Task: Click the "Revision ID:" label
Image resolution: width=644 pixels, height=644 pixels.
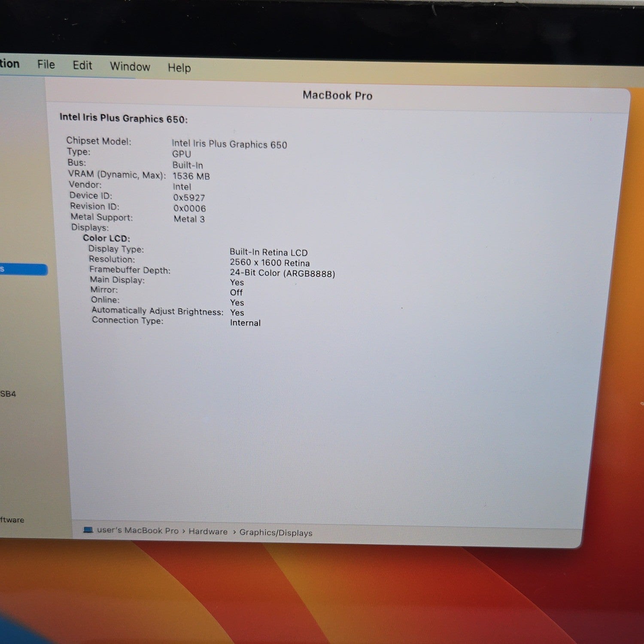Action: [95, 206]
